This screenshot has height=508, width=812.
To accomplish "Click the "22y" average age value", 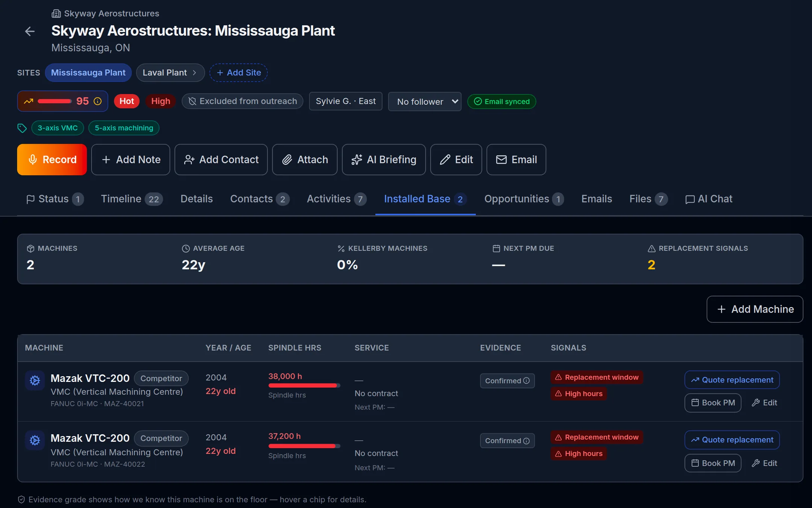I will point(193,265).
